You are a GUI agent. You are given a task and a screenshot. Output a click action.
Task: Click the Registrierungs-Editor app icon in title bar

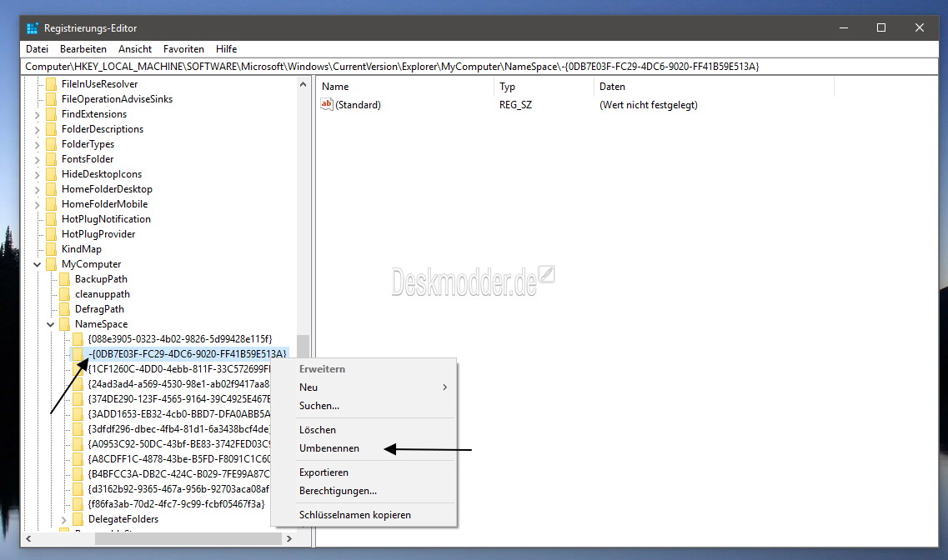(32, 27)
